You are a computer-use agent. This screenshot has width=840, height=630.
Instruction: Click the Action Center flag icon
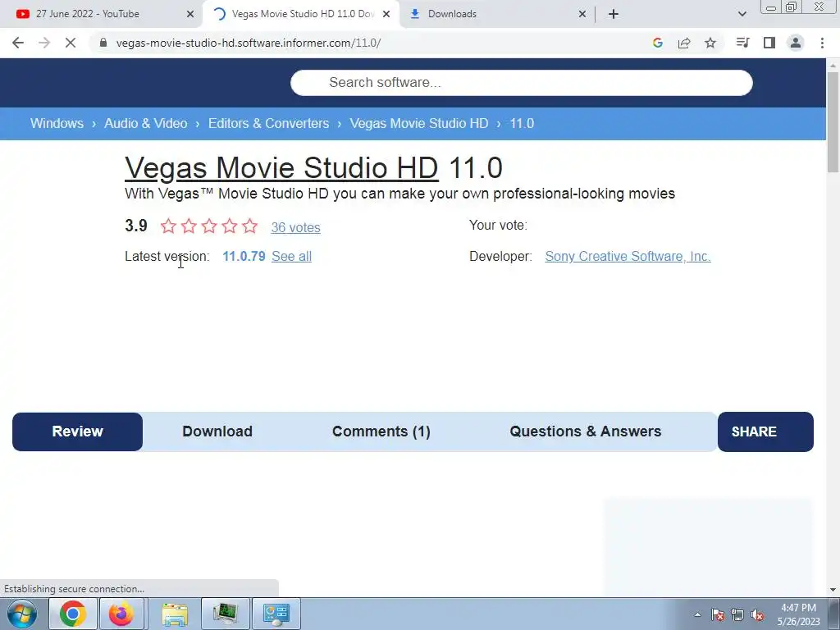tap(718, 614)
